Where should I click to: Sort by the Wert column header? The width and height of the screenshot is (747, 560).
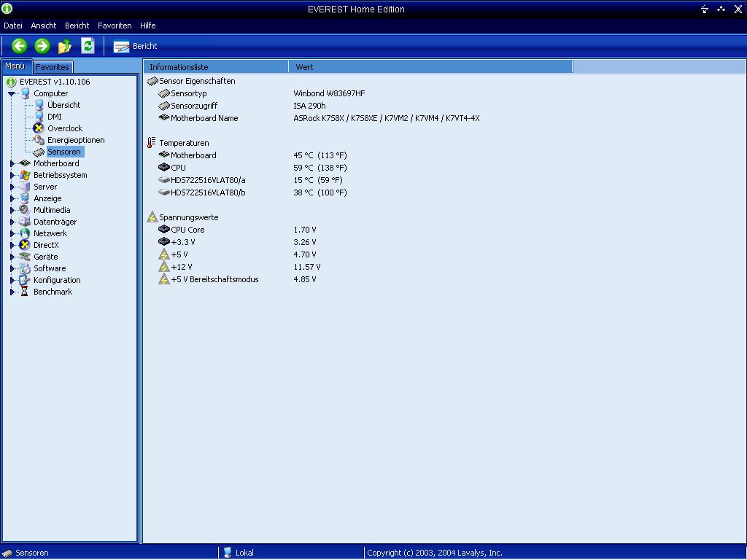pyautogui.click(x=430, y=67)
